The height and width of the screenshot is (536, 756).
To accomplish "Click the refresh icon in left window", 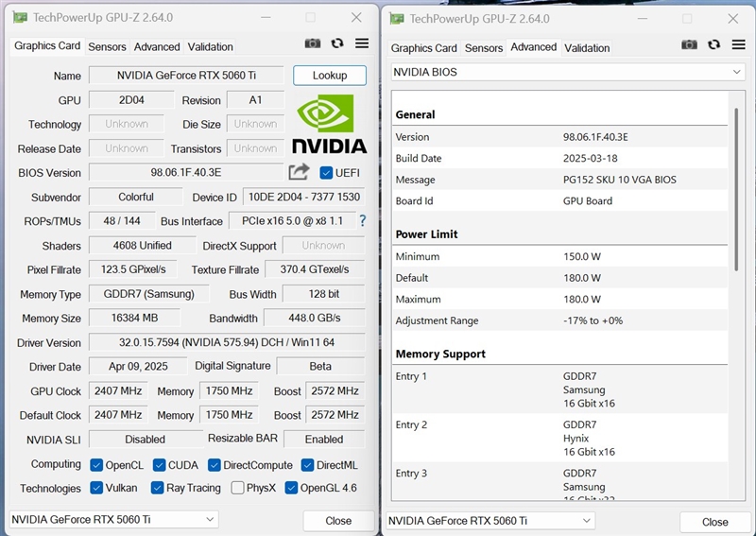I will coord(337,43).
